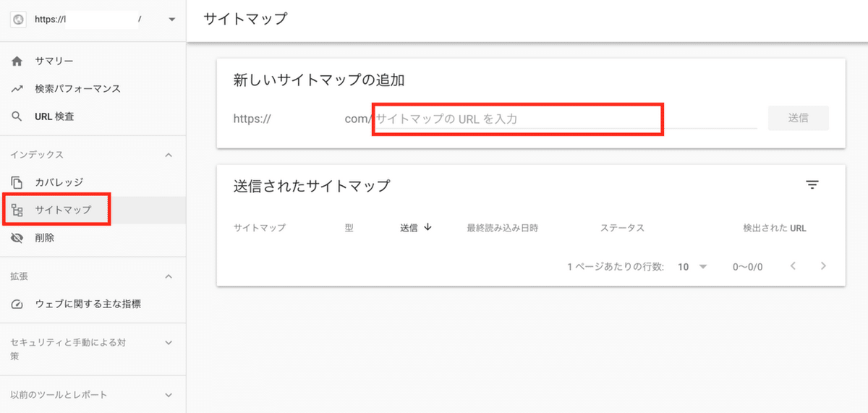Click the 検索パフォーマンス trend icon
Screen dimensions: 868x413
(17, 89)
